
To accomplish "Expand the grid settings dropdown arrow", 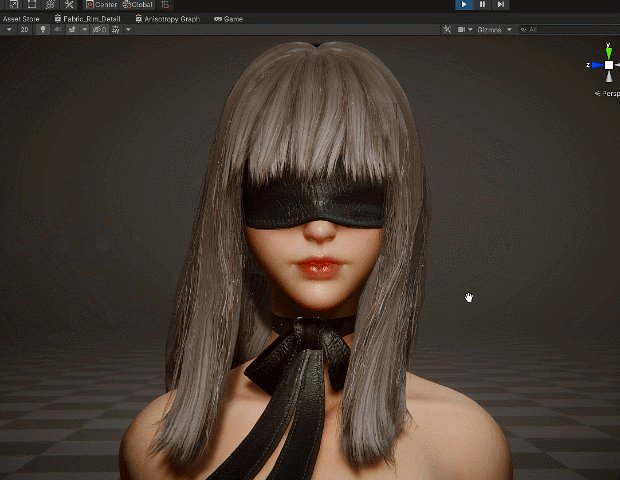I will [x=128, y=30].
